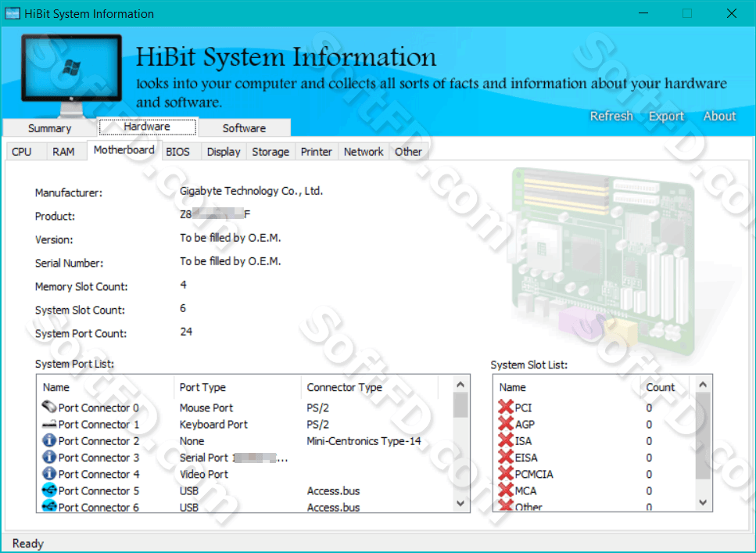Screen dimensions: 756x553
Task: Click the Export link
Action: pyautogui.click(x=666, y=117)
